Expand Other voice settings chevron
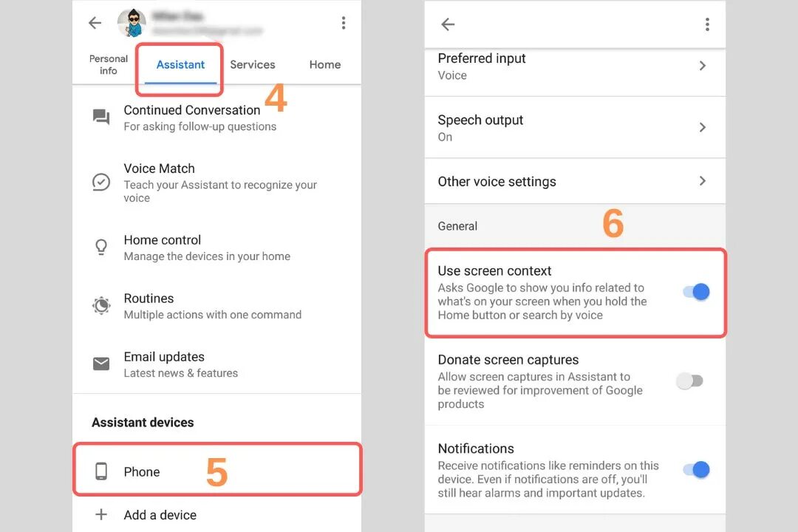Screen dimensions: 798x532 click(703, 181)
